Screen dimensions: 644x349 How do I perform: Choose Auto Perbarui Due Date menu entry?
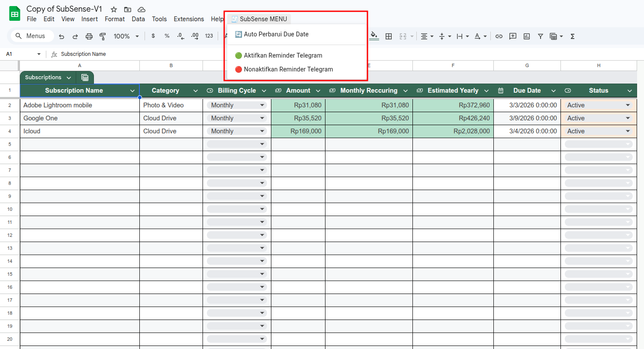[276, 34]
